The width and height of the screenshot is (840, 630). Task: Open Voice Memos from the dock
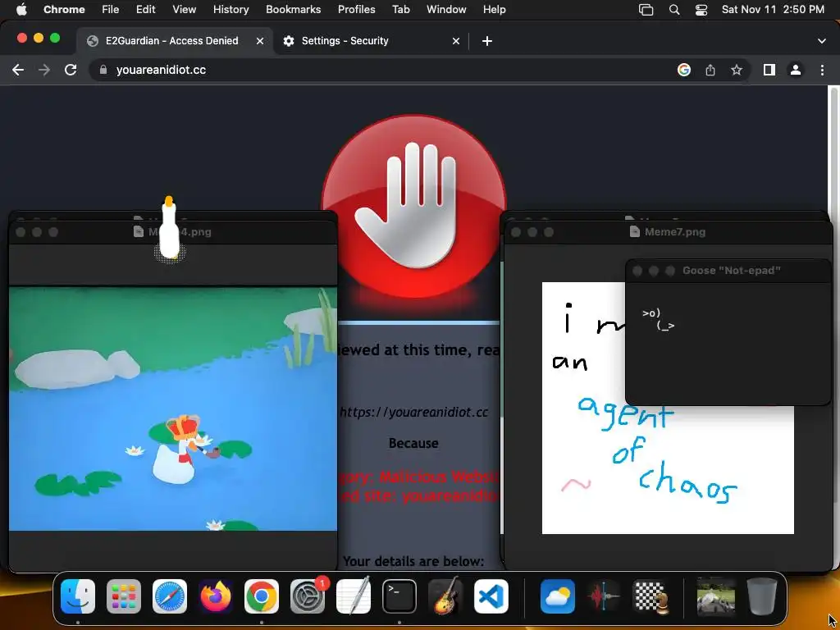[604, 596]
